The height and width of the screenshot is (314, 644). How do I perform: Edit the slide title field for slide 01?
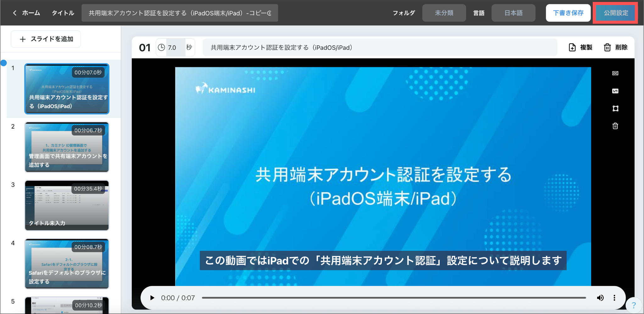[380, 47]
